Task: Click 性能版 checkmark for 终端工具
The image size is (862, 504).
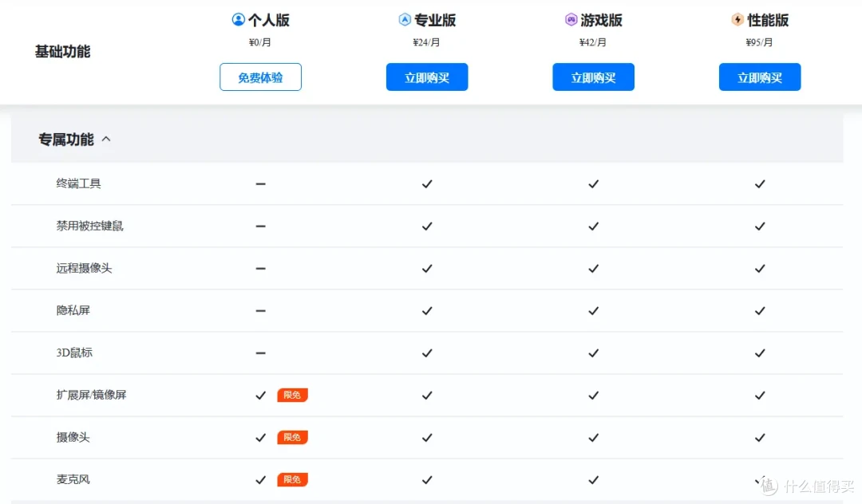Action: tap(760, 184)
